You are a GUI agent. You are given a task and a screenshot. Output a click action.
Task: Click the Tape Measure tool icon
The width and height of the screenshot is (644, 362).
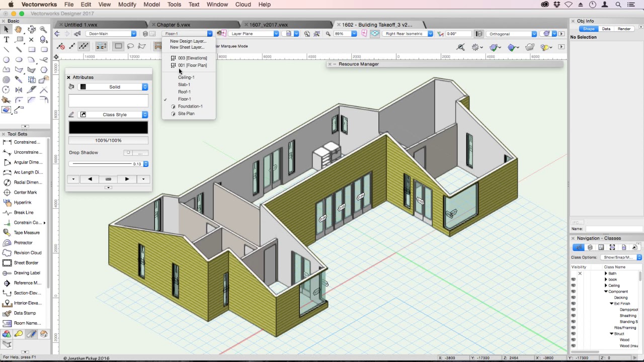coord(7,233)
